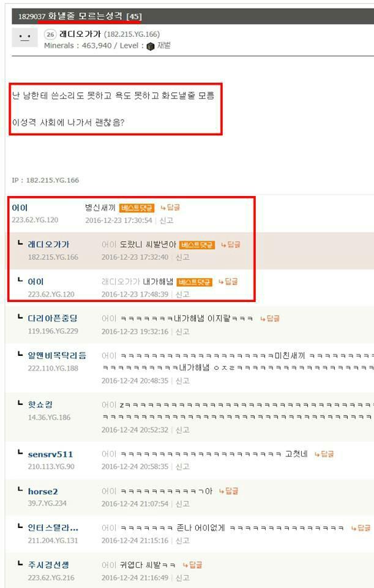Screen dimensions: 374x588
Task: Open sensrv511 username link
Action: click(x=50, y=454)
